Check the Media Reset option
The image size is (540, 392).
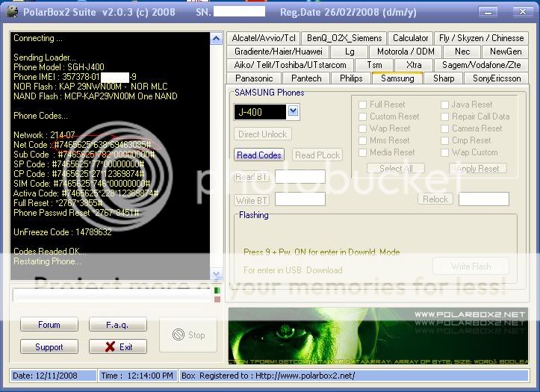(362, 152)
